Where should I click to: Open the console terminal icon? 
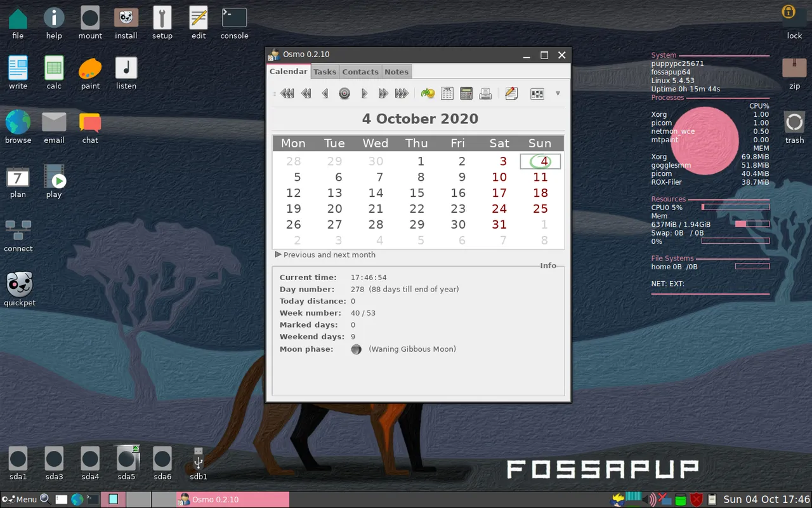click(235, 23)
